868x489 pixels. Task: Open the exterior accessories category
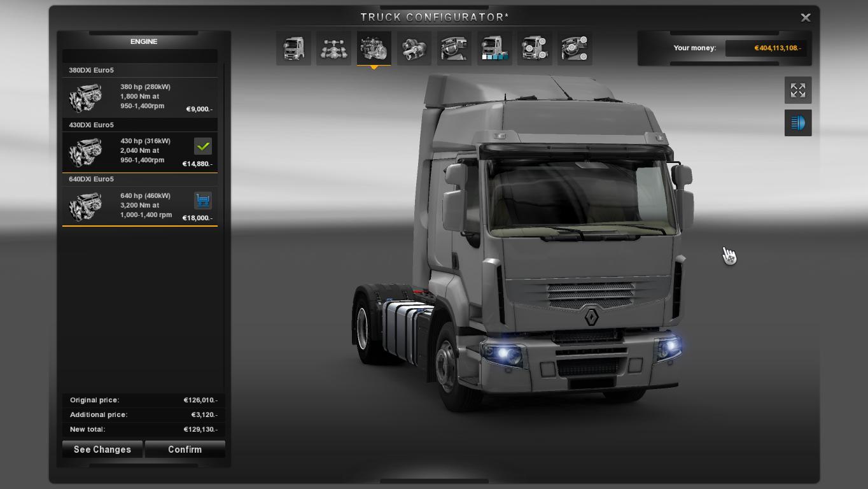click(535, 48)
